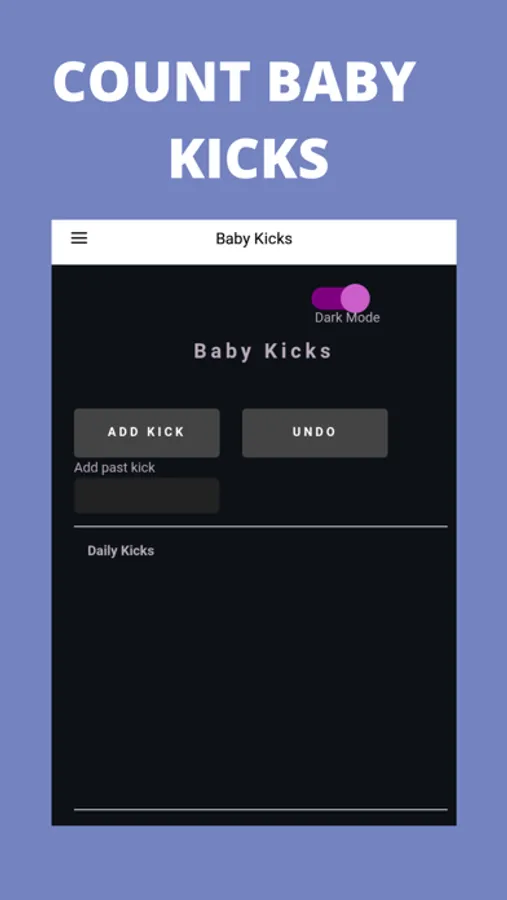Open the hamburger navigation menu
The image size is (507, 900).
tap(79, 238)
